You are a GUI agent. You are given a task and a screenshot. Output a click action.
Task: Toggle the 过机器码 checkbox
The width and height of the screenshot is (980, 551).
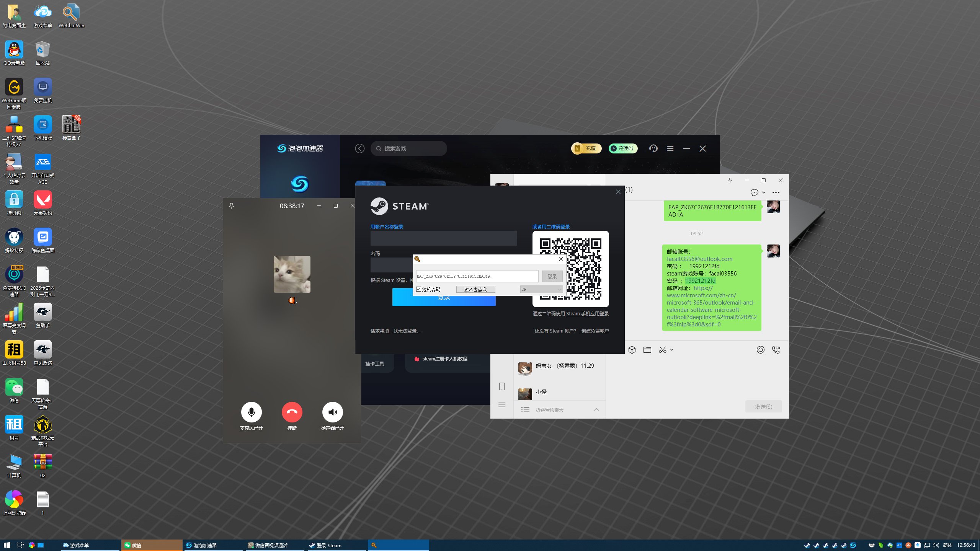(419, 289)
